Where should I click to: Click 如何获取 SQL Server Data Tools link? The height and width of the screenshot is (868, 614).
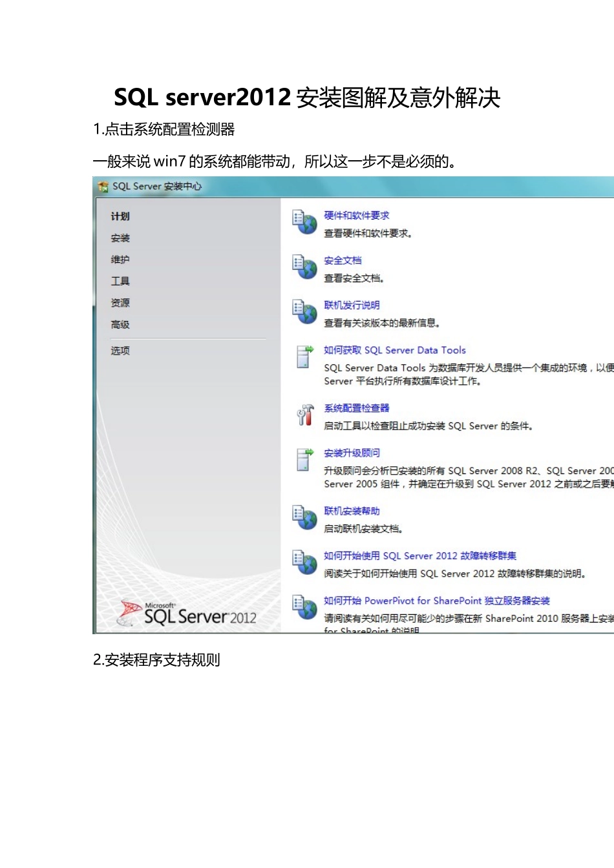pos(395,350)
